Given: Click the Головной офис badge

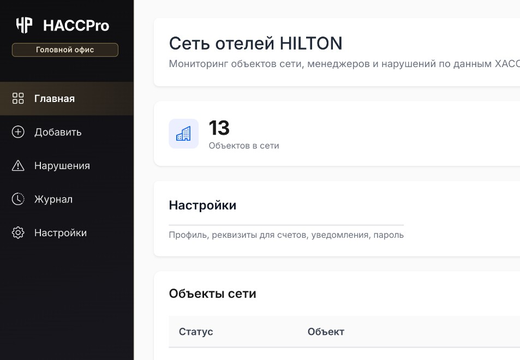Looking at the screenshot, I should pyautogui.click(x=65, y=50).
